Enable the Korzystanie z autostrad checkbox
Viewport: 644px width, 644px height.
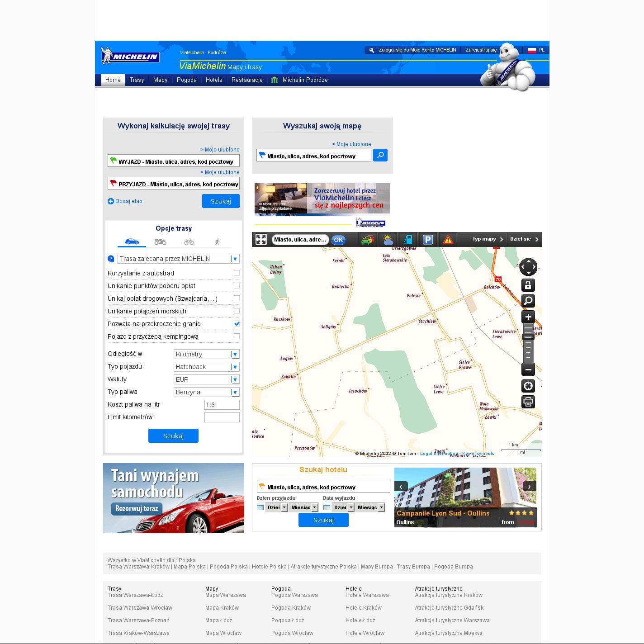tap(237, 273)
